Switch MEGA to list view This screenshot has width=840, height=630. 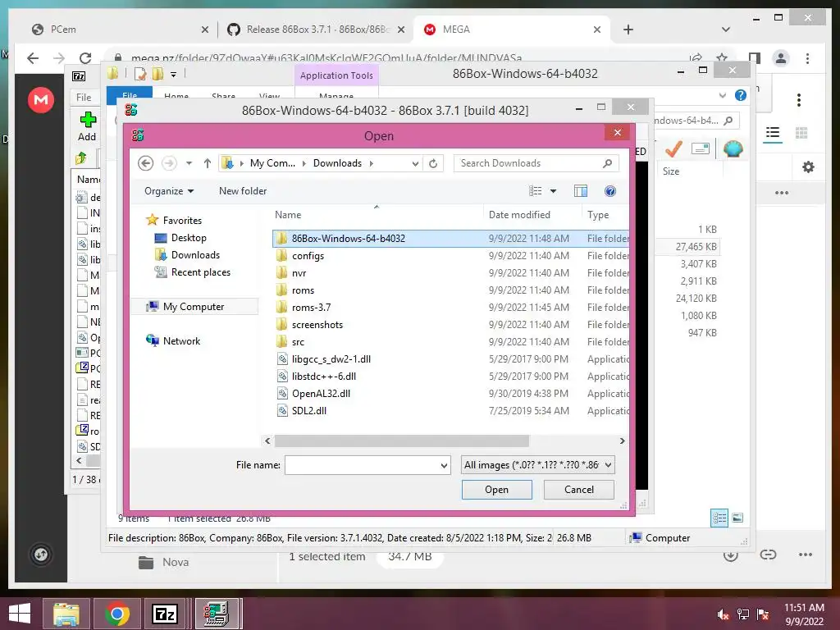tap(773, 133)
